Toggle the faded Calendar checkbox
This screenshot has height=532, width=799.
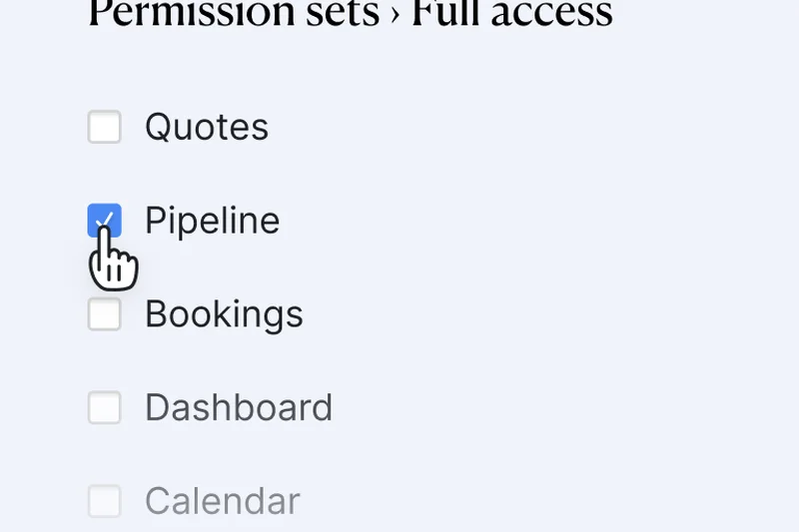(105, 501)
